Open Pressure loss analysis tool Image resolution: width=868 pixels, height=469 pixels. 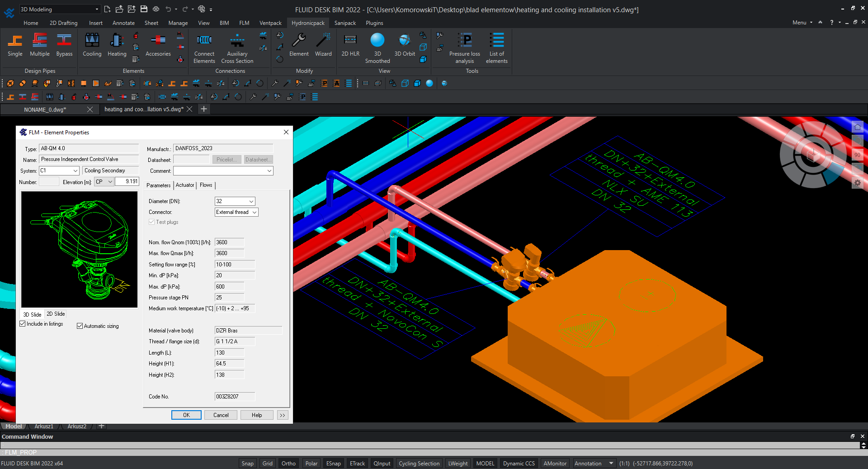click(464, 45)
